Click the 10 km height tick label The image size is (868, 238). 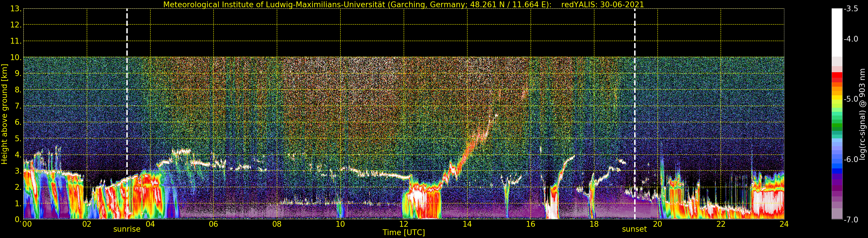16,57
